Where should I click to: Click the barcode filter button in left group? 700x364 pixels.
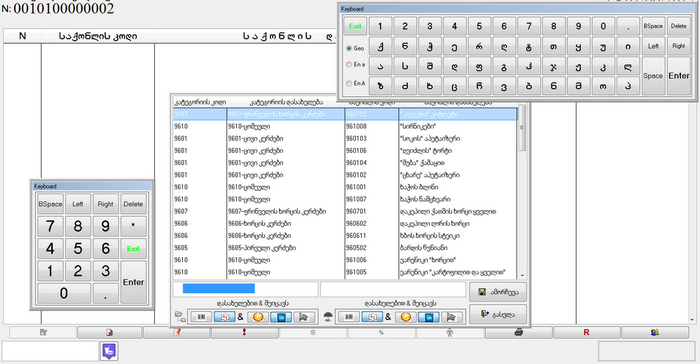point(201,317)
